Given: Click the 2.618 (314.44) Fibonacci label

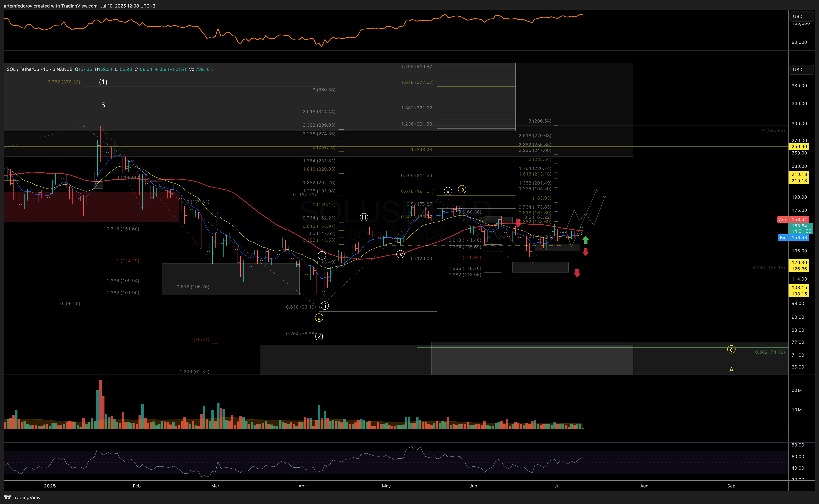Looking at the screenshot, I should pos(319,111).
